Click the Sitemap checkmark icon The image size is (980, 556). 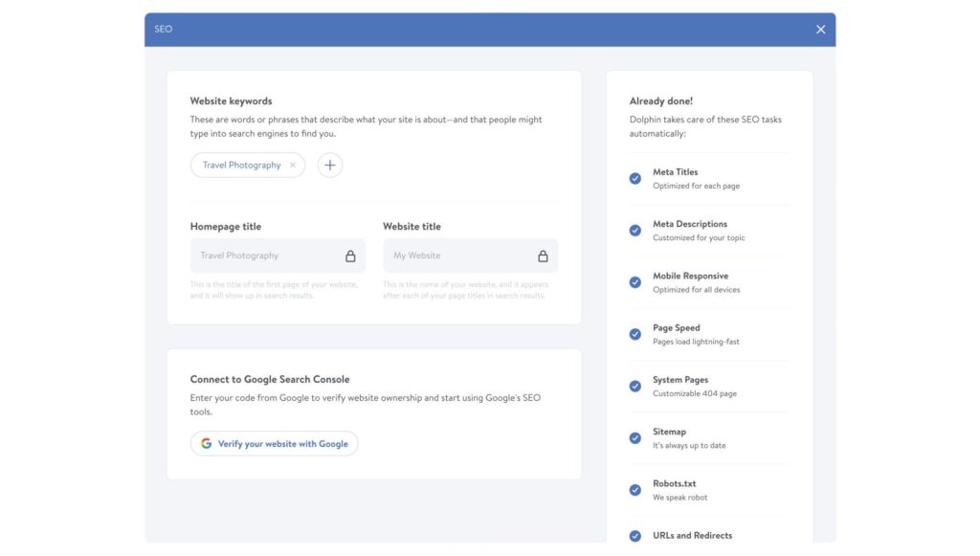635,438
